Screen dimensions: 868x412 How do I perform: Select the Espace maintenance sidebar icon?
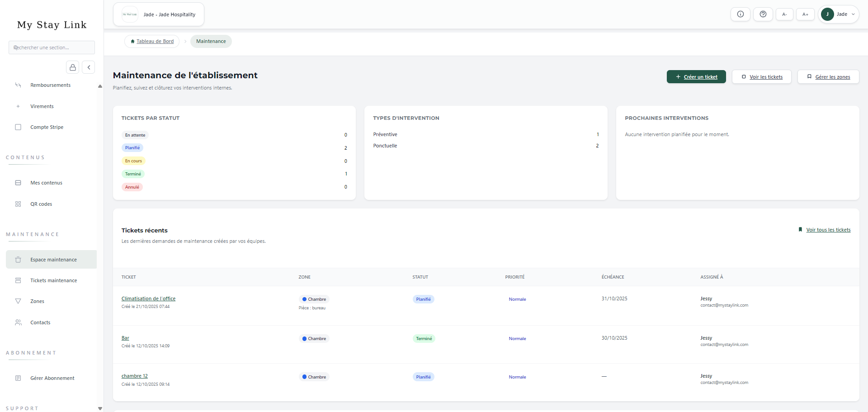point(18,259)
